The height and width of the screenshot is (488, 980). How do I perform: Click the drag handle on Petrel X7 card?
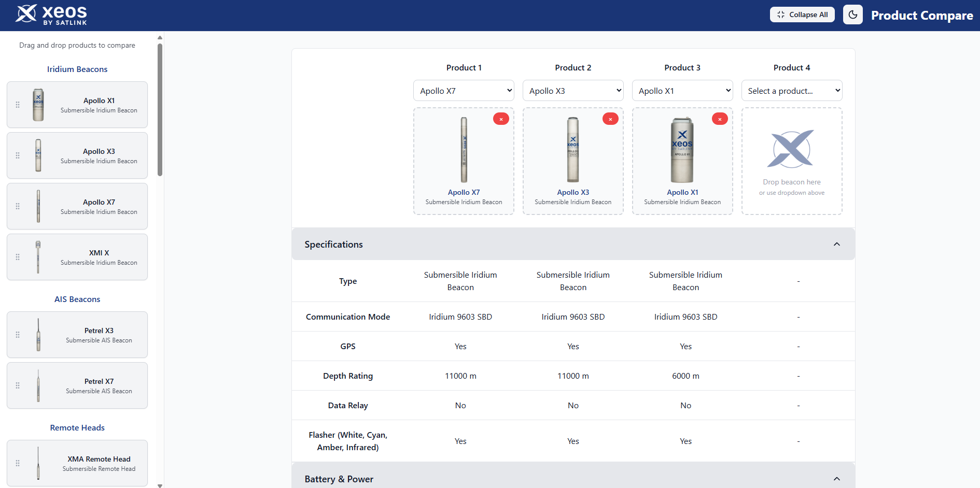tap(18, 385)
